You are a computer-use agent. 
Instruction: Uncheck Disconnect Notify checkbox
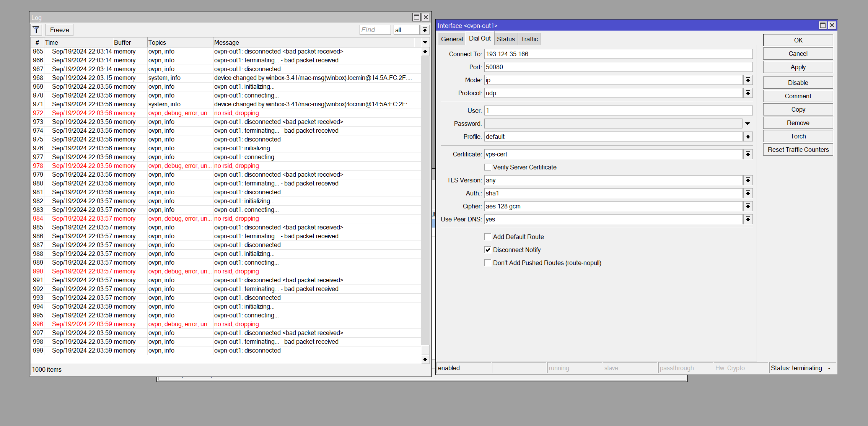488,250
